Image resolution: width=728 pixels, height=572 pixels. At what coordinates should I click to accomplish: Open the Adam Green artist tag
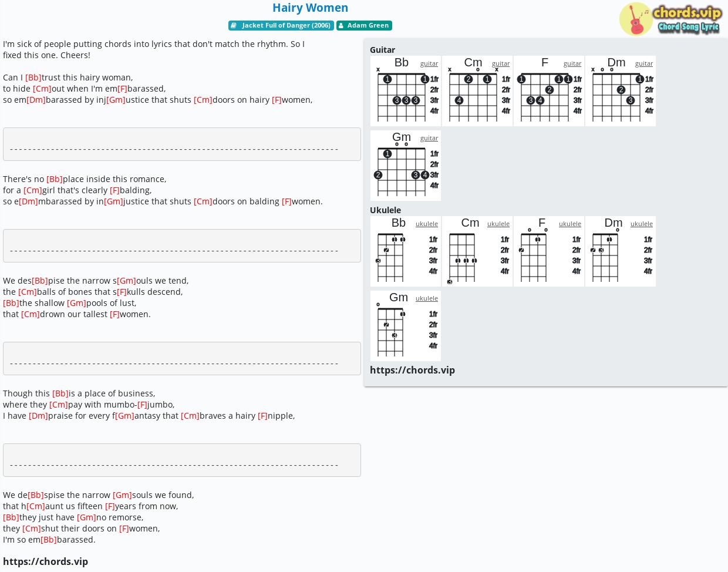tap(364, 25)
